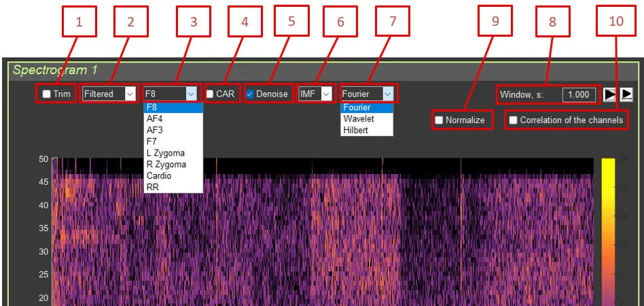Uncheck the Denoise checkbox
Image resolution: width=644 pixels, height=306 pixels.
click(x=250, y=94)
